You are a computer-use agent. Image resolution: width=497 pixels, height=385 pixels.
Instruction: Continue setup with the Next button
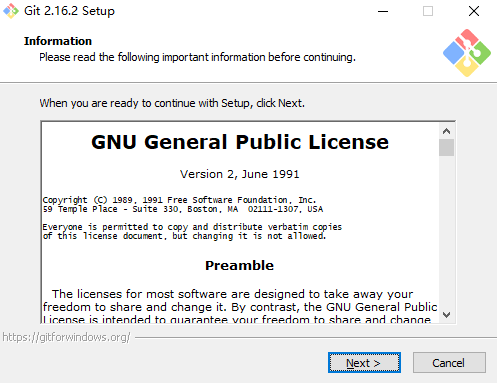(x=364, y=363)
